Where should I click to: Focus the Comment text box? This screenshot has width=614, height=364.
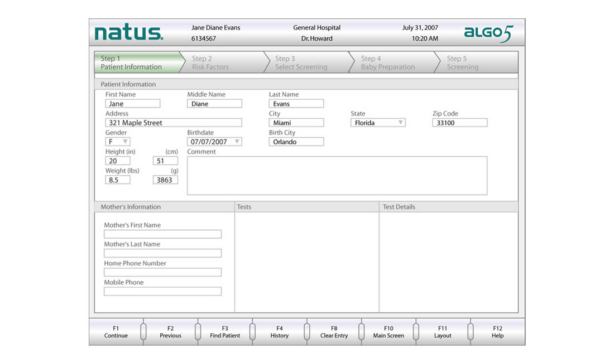coord(337,176)
